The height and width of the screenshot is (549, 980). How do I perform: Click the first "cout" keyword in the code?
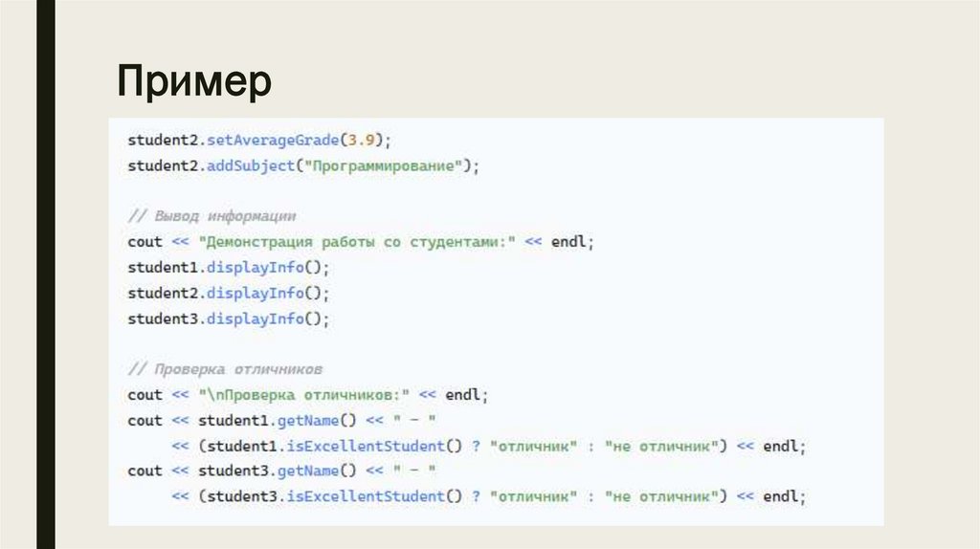click(145, 242)
